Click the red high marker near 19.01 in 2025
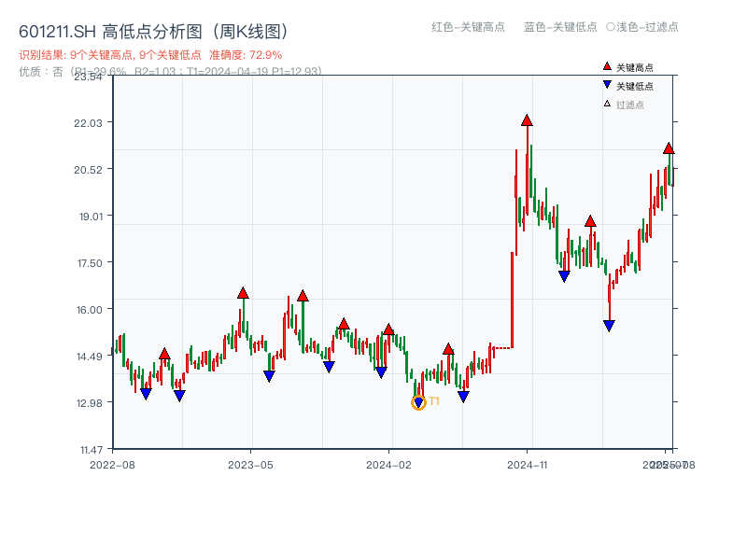The image size is (747, 560). point(590,221)
